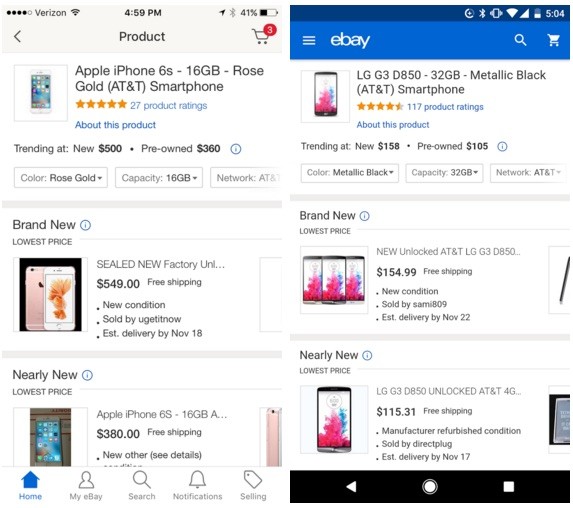Tap the search magnifier in blue eBay header
This screenshot has width=573, height=508.
(x=520, y=40)
